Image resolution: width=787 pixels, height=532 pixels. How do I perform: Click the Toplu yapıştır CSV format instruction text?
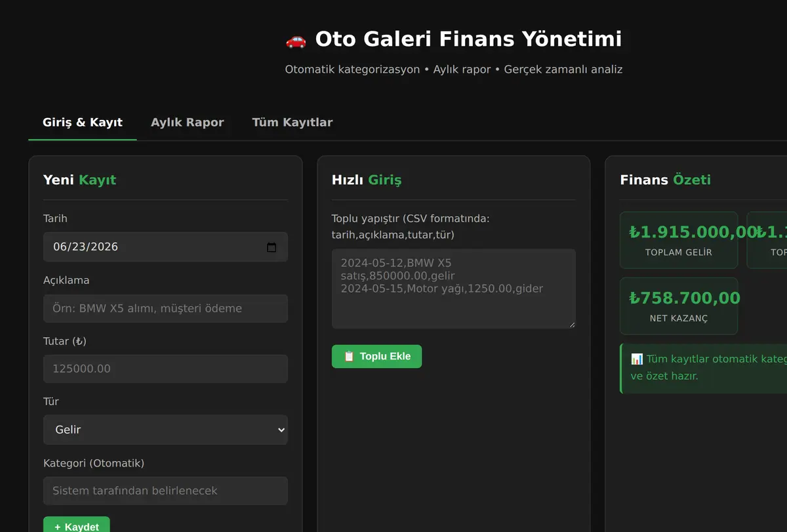point(411,226)
